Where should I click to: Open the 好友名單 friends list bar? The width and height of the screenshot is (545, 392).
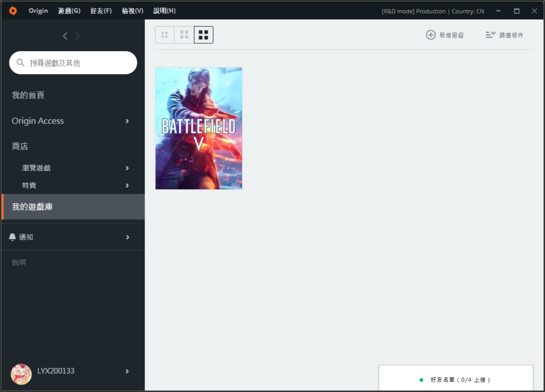pyautogui.click(x=456, y=378)
